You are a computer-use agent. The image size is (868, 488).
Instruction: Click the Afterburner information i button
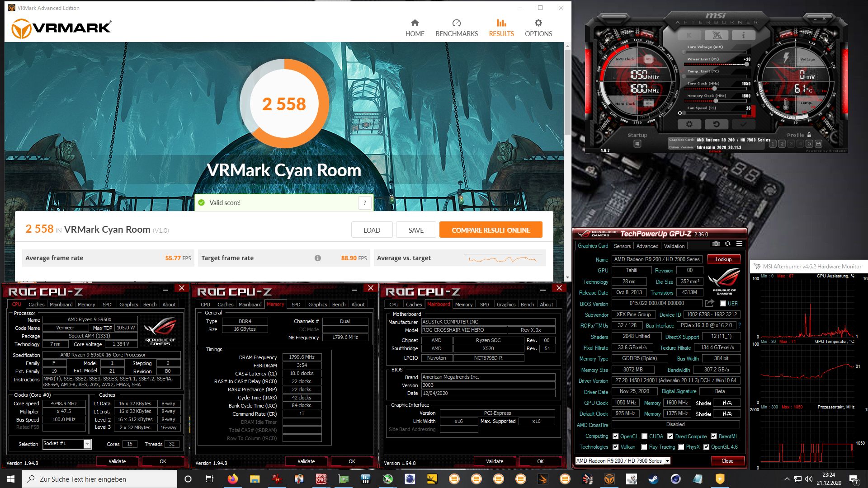[743, 35]
